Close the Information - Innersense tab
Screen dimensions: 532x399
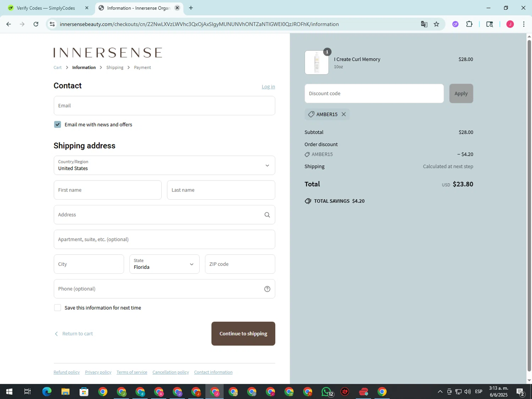pos(177,8)
